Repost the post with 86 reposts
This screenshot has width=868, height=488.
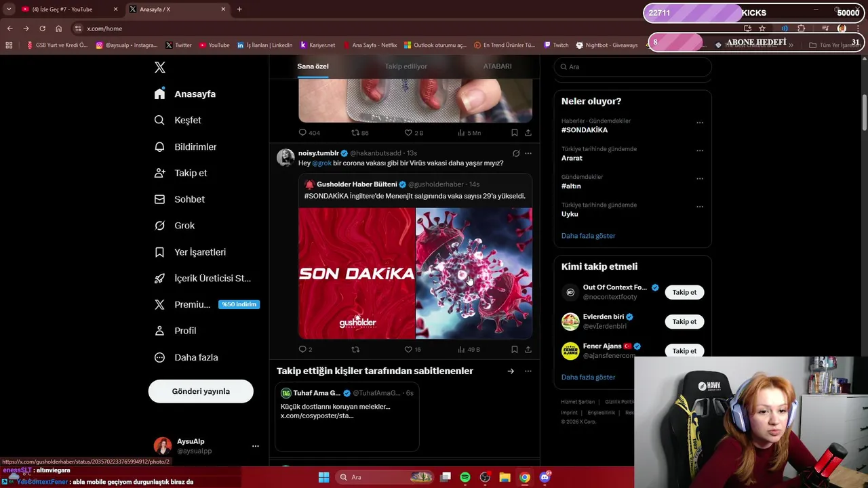pyautogui.click(x=360, y=133)
